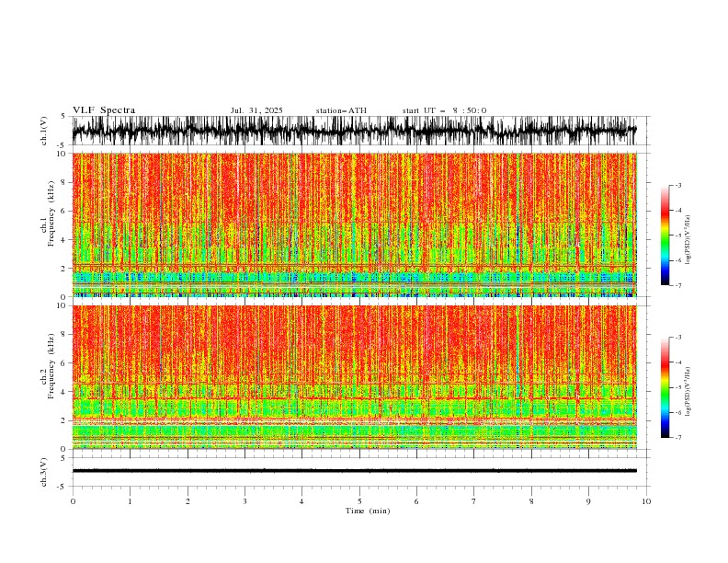Click the ch.3 flat voltage waveform trace

pos(354,471)
